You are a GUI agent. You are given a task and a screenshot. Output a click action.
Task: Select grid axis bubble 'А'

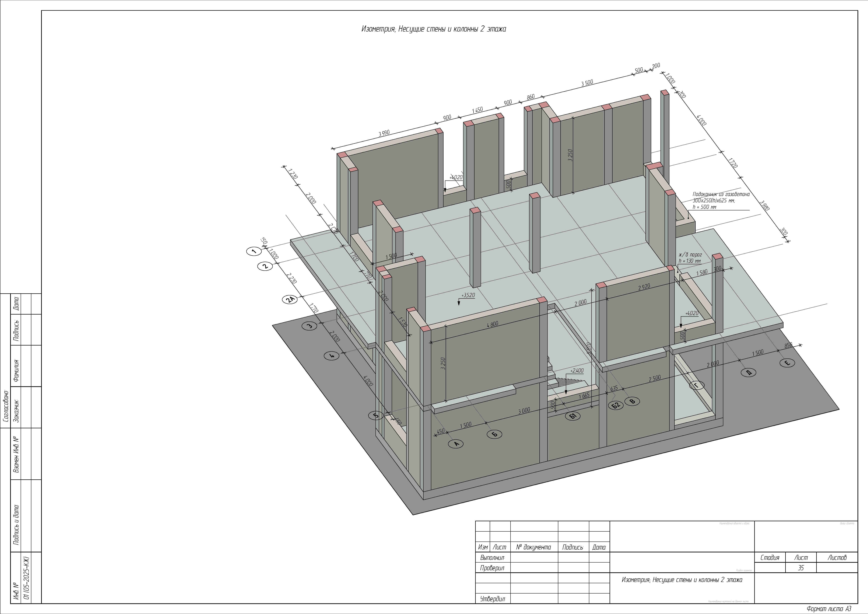(456, 444)
